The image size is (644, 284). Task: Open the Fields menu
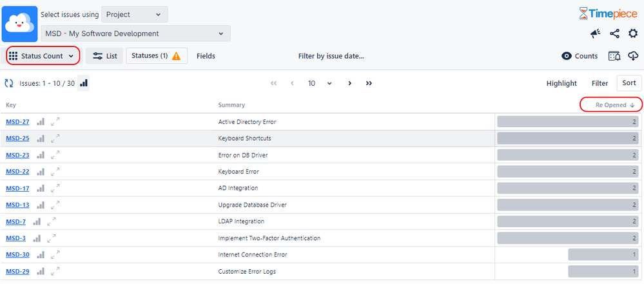click(206, 56)
